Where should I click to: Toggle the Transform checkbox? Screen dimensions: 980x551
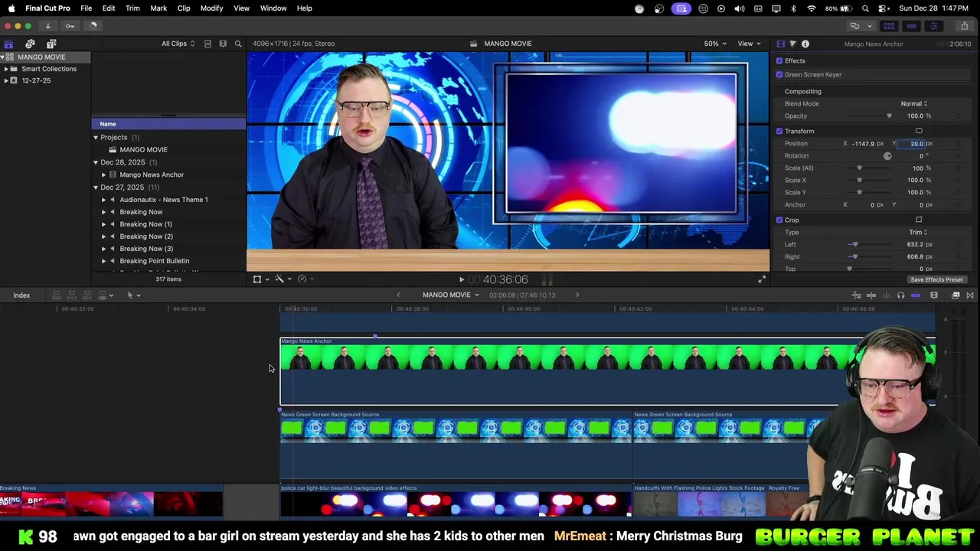tap(779, 131)
